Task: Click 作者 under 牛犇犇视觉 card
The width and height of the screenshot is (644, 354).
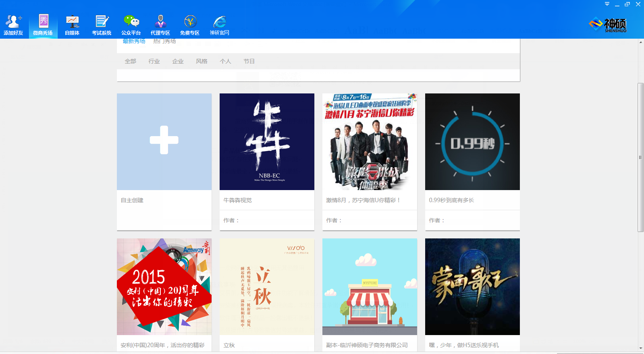Action: tap(232, 220)
